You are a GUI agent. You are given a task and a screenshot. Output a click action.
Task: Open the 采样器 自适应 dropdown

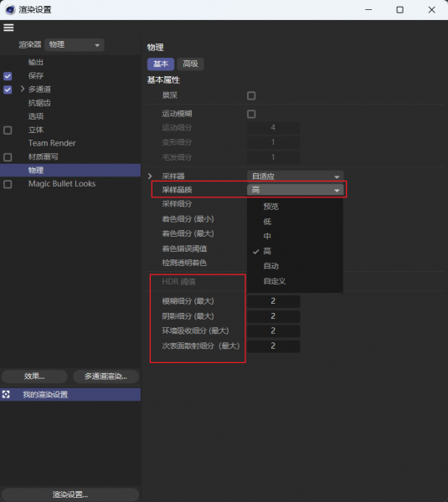tap(295, 176)
